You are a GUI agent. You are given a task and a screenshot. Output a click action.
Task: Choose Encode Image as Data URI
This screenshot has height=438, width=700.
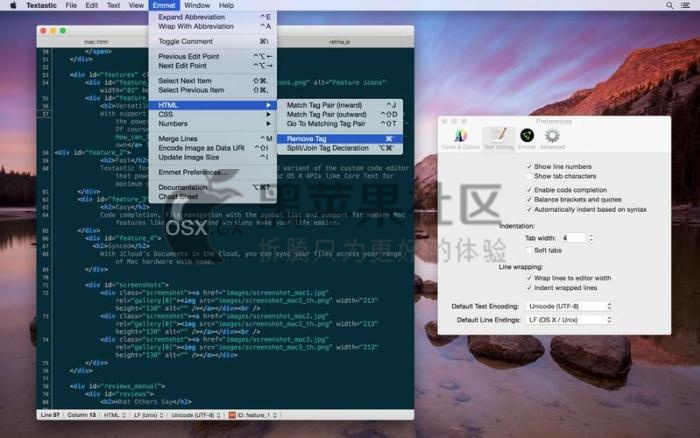click(x=213, y=148)
